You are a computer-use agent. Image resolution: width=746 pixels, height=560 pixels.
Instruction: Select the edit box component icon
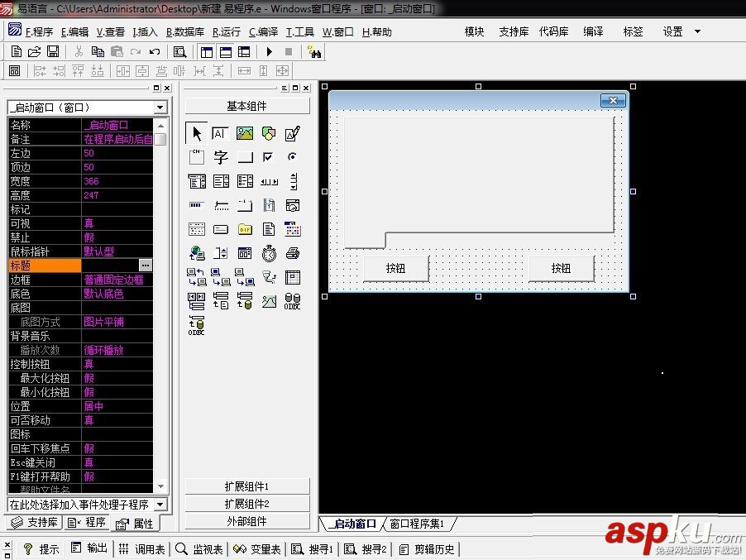coord(220,133)
